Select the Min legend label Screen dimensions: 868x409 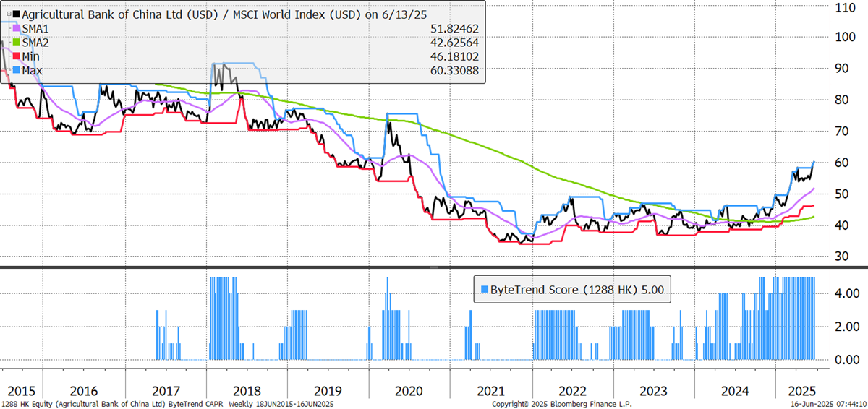point(33,56)
